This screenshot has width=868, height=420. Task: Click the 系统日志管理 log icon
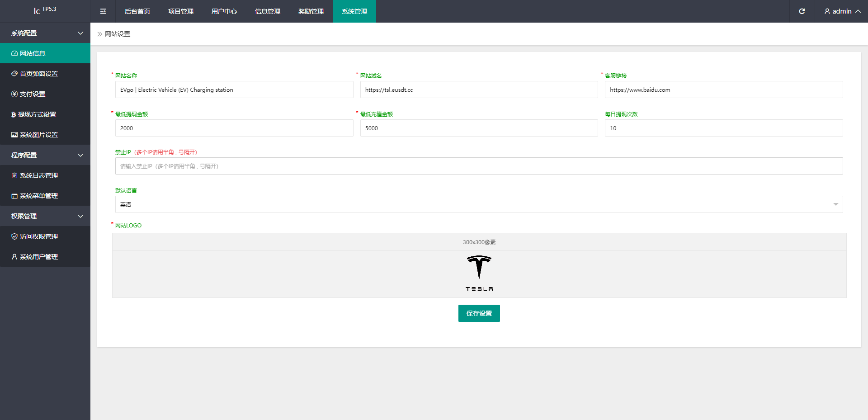14,175
